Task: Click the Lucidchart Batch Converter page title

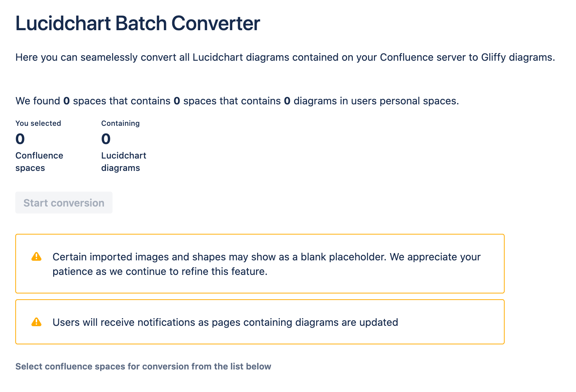Action: [x=138, y=23]
